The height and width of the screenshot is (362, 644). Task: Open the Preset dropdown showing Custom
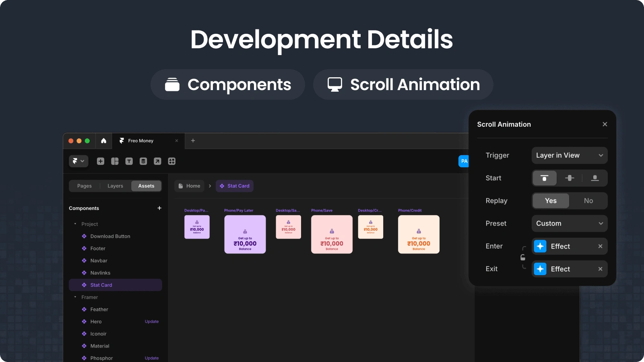click(570, 223)
